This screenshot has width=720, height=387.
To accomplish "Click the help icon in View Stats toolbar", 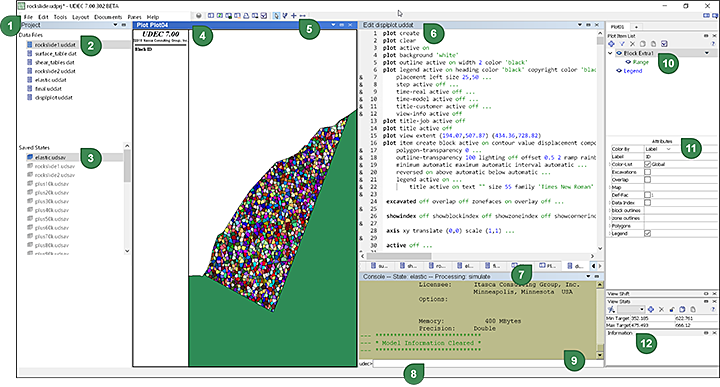I will tap(713, 309).
